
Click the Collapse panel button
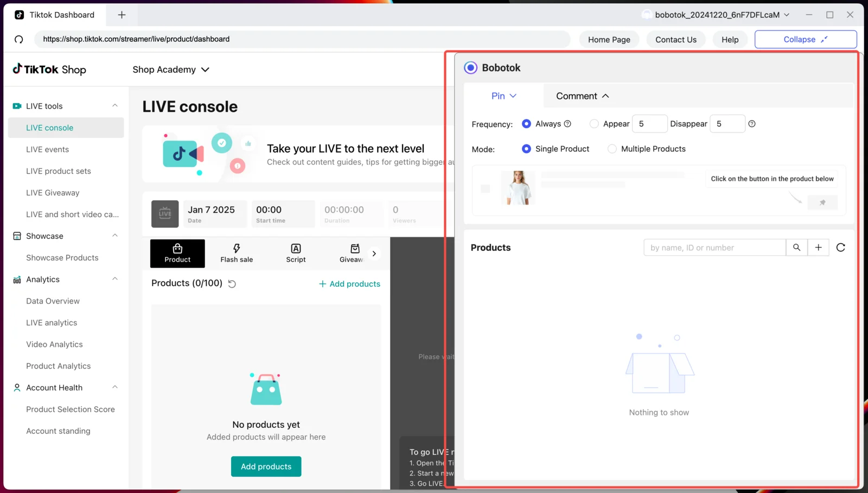806,40
